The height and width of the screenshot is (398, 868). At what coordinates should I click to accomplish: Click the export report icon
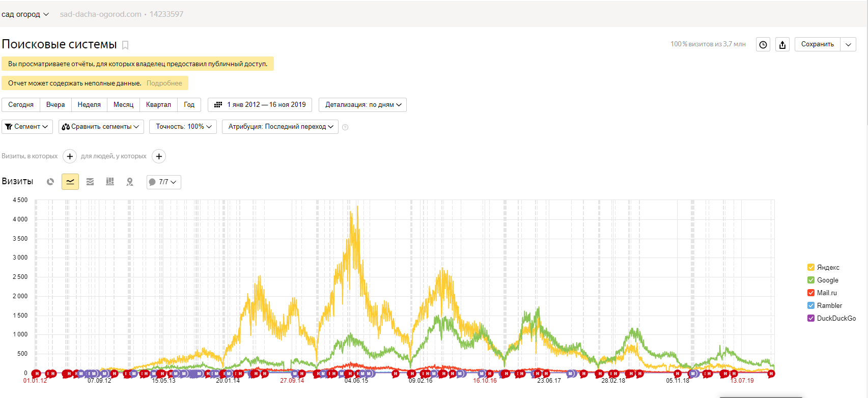click(x=782, y=45)
